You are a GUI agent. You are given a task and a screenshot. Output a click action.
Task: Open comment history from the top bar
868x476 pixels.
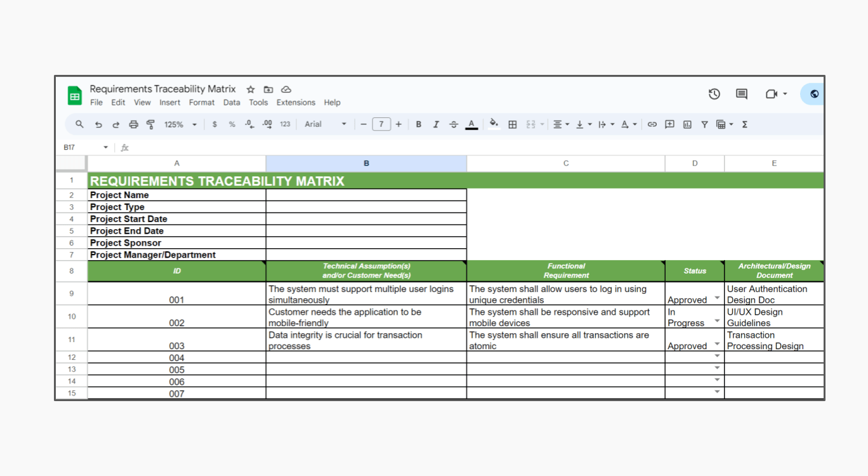click(740, 93)
